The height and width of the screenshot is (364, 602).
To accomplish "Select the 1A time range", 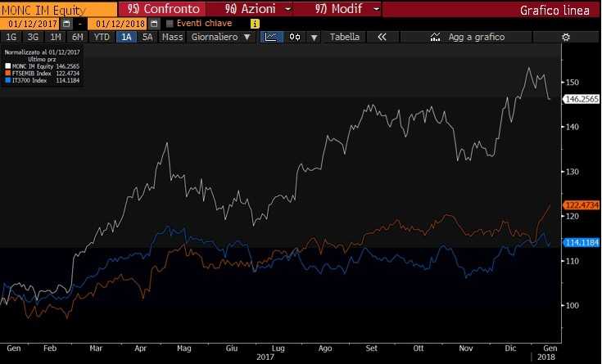I will point(126,37).
